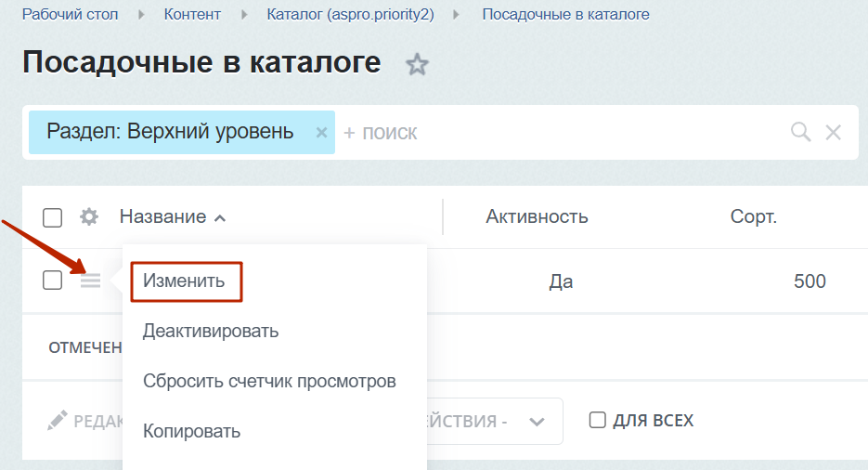Click 'Сбросить счетчик просмотров' menu item
This screenshot has height=470, width=868.
269,381
